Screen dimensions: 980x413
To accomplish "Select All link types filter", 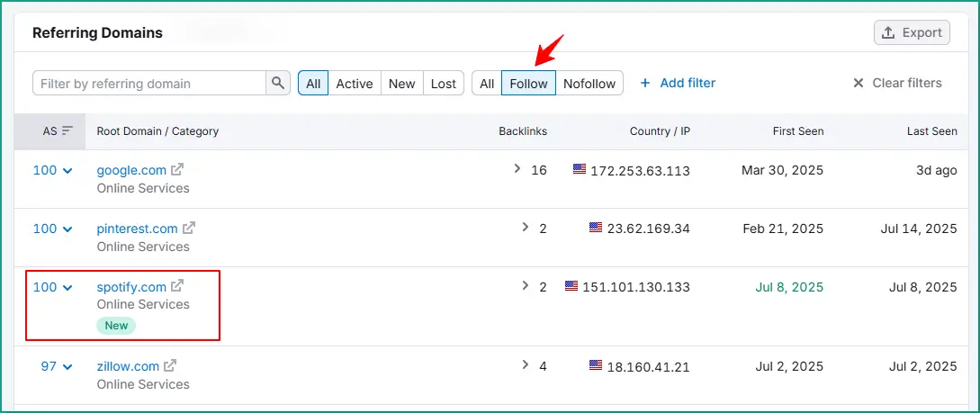I will click(x=487, y=83).
